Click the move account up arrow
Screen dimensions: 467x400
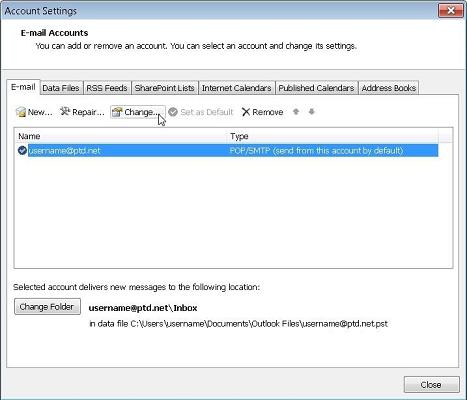[296, 112]
